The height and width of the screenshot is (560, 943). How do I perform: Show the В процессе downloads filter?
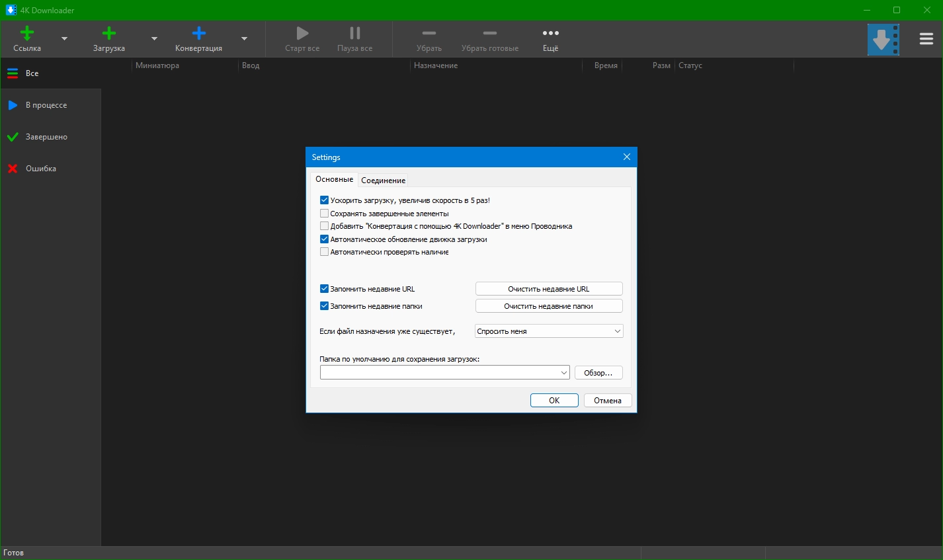click(46, 105)
